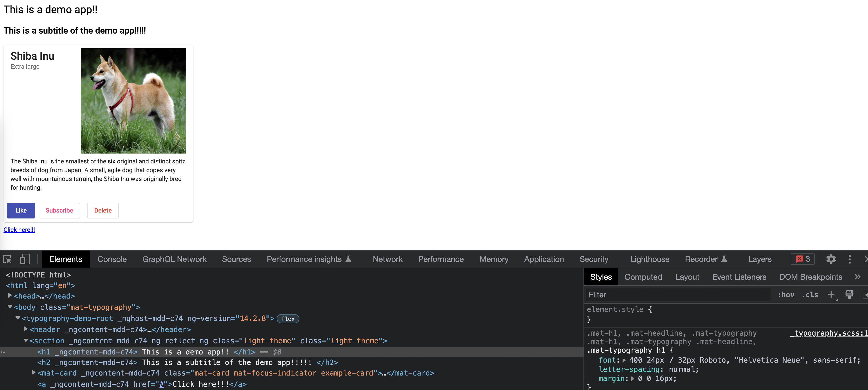Select the inspect element picker icon
Screen dimensions: 868x390
point(7,259)
